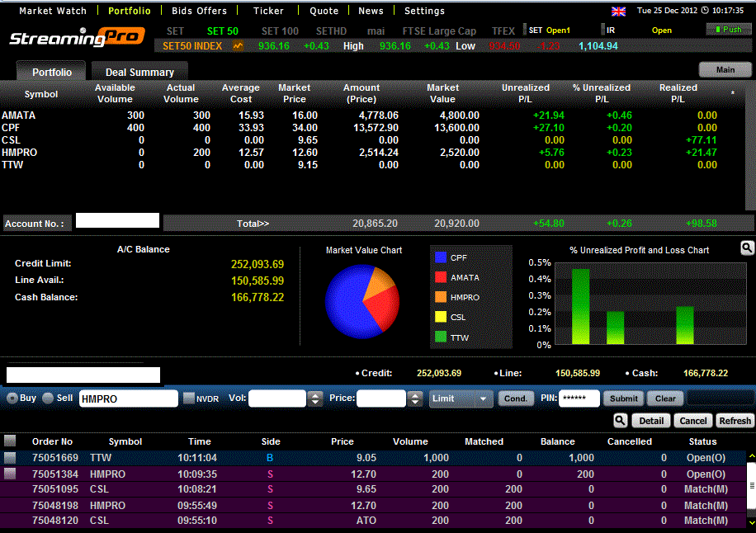Select the Portfolio tab above the table

point(52,72)
